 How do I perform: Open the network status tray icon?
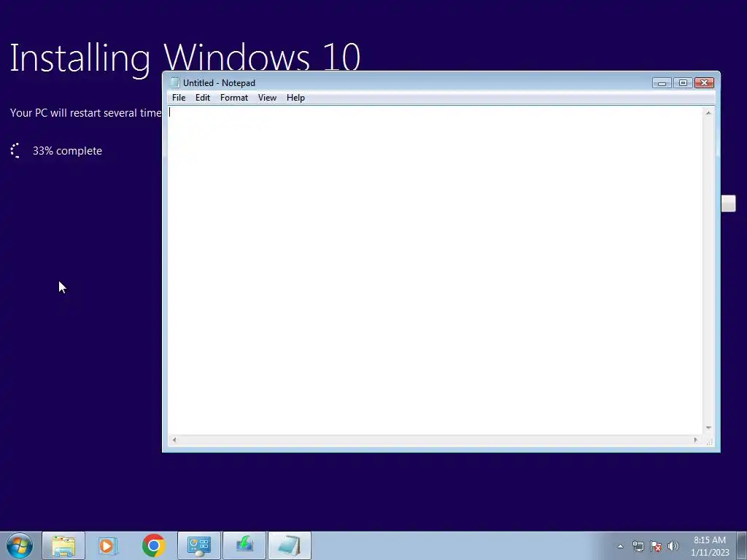click(638, 546)
